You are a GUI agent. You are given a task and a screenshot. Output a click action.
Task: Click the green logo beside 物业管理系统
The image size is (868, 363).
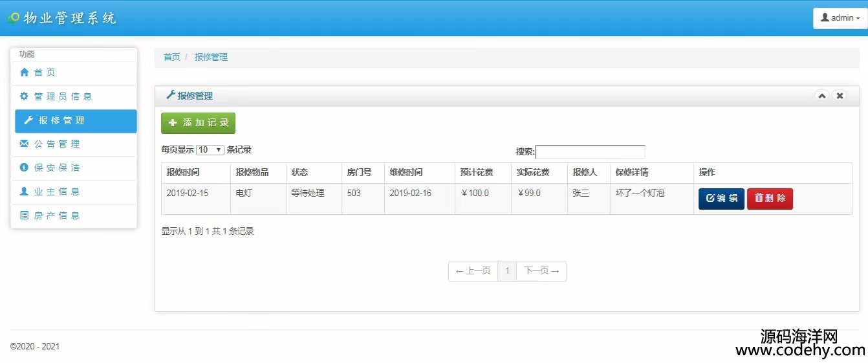[x=14, y=18]
